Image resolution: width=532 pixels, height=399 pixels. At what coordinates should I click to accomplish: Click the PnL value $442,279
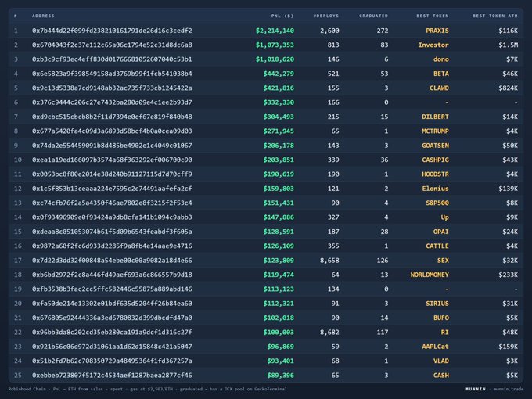(279, 74)
